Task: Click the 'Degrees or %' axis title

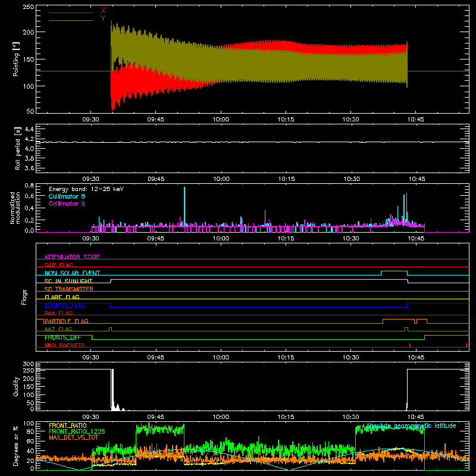Action: coord(15,446)
